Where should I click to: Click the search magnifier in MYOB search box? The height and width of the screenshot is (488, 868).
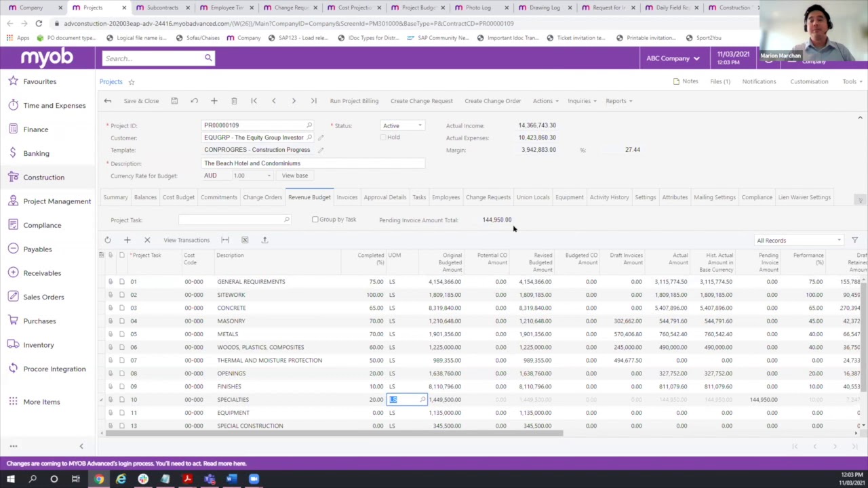pyautogui.click(x=208, y=58)
